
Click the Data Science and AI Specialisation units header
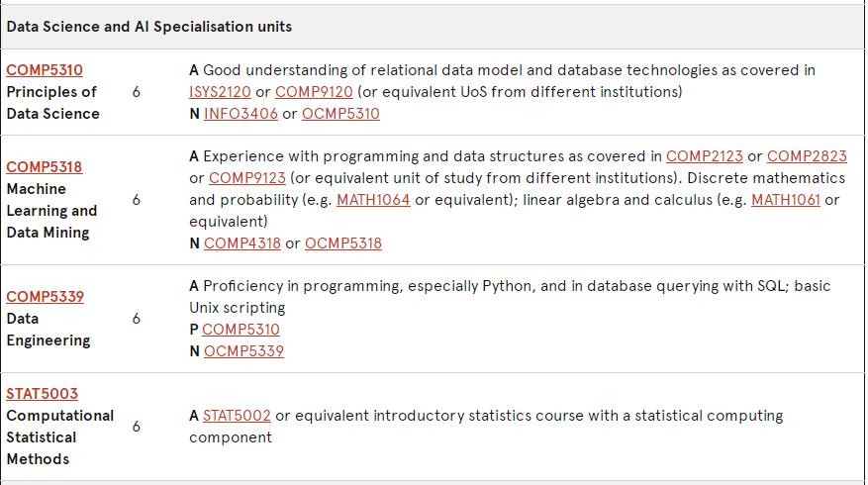148,27
